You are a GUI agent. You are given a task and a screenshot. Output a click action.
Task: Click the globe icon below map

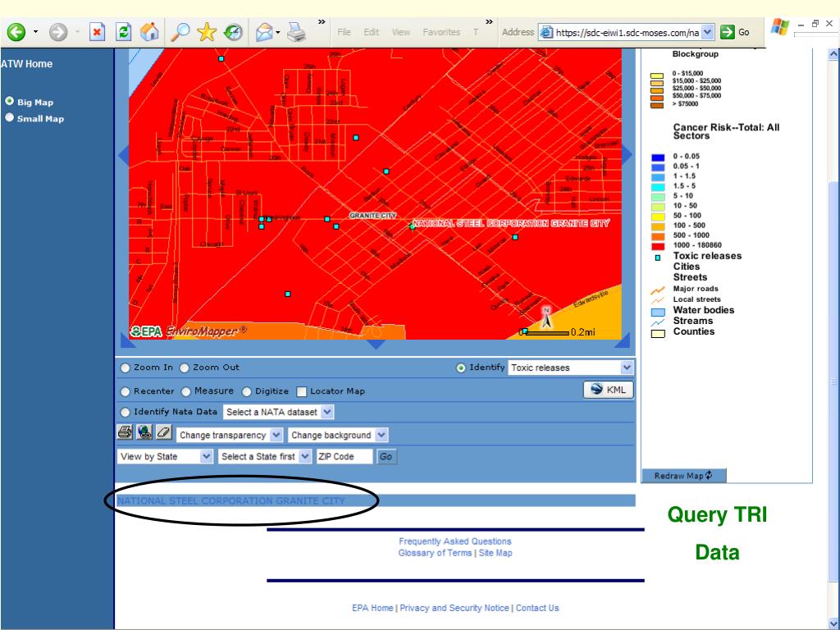click(x=144, y=431)
